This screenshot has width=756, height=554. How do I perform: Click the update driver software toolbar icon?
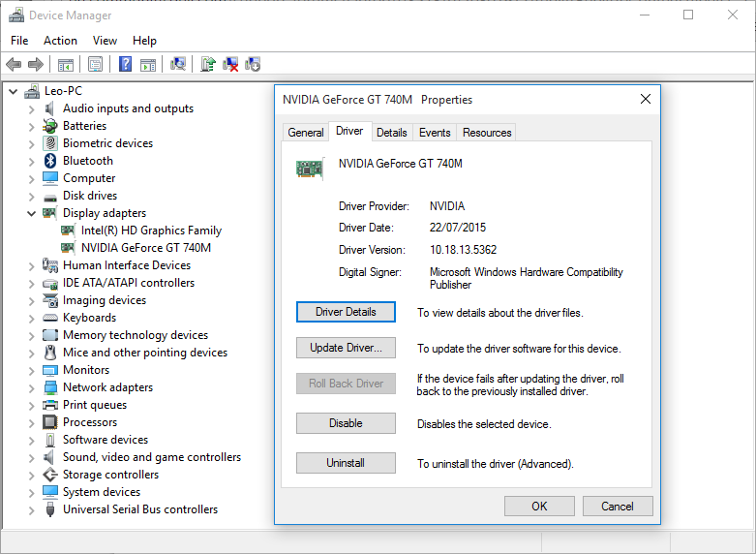click(208, 64)
